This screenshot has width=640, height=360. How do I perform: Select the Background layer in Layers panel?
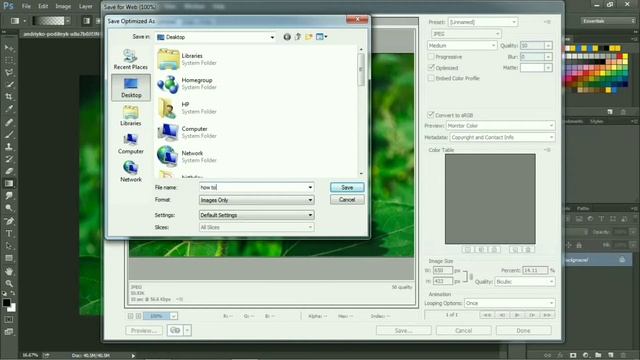(598, 260)
